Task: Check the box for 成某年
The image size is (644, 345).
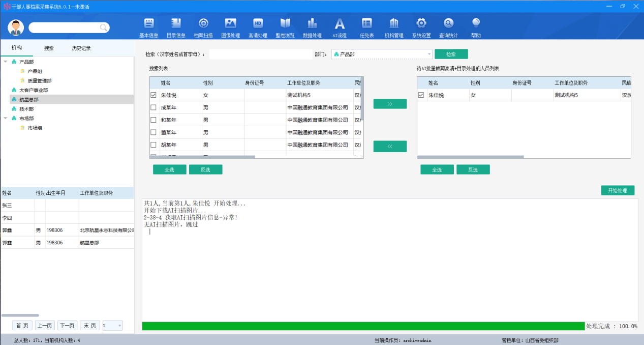Action: [154, 107]
